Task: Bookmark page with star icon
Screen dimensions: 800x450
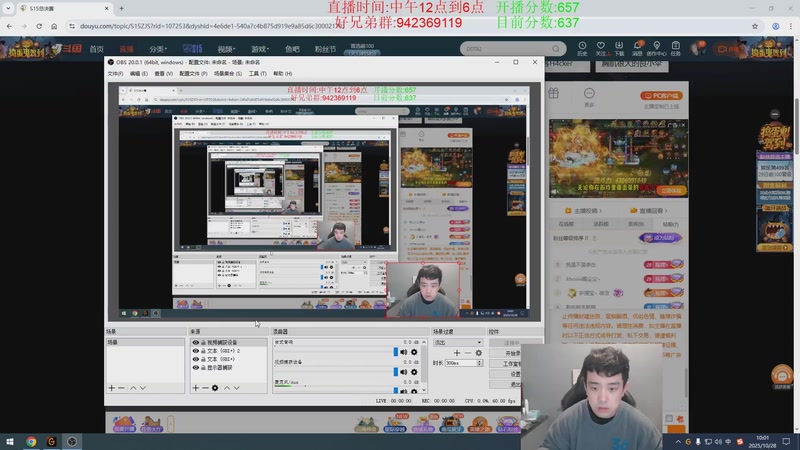Action: pos(755,26)
